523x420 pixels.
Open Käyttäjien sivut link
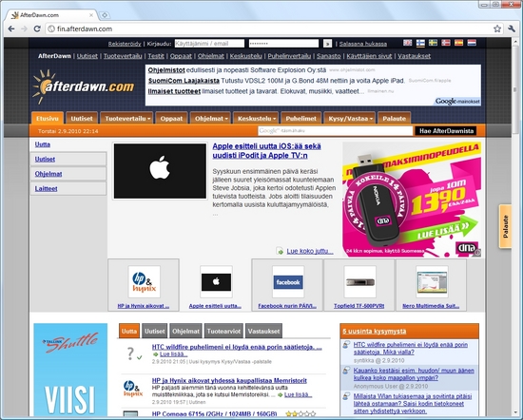click(369, 56)
